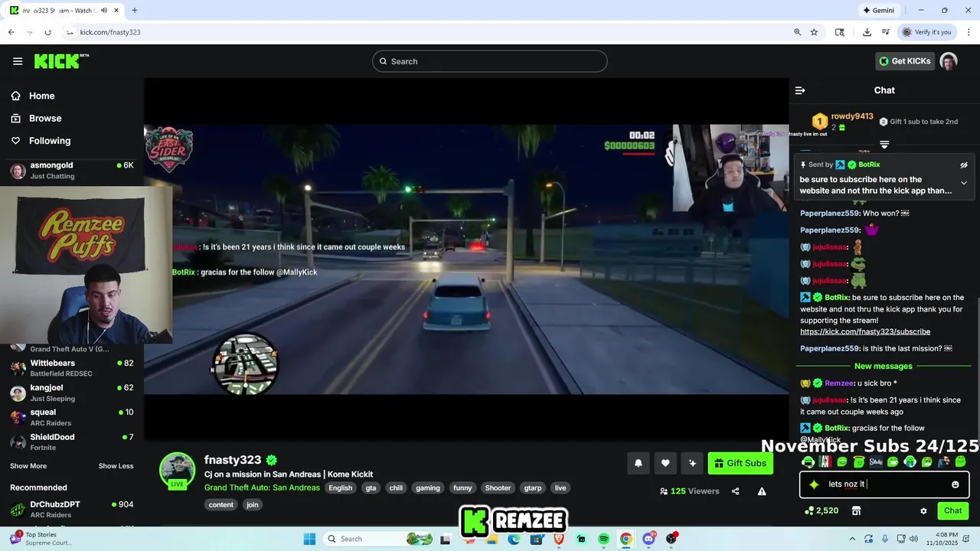Open Spotify from taskbar
The width and height of the screenshot is (980, 551).
tap(603, 539)
